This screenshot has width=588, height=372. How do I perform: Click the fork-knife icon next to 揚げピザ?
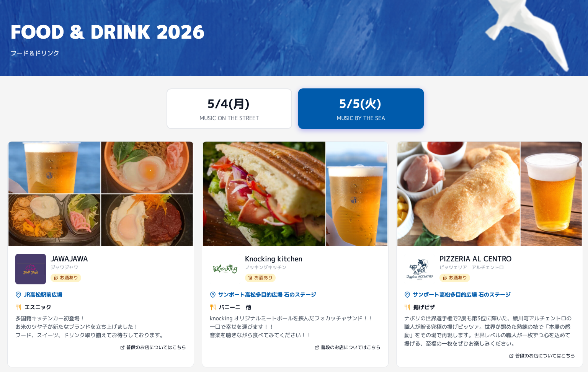click(x=407, y=307)
